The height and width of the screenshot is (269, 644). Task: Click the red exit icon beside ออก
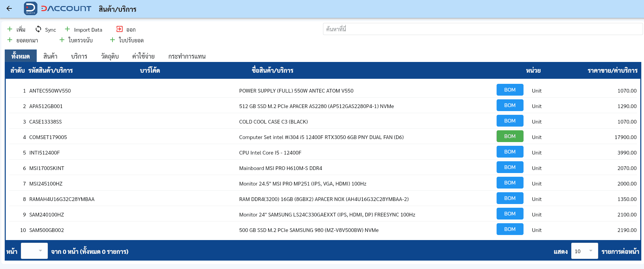coord(120,29)
